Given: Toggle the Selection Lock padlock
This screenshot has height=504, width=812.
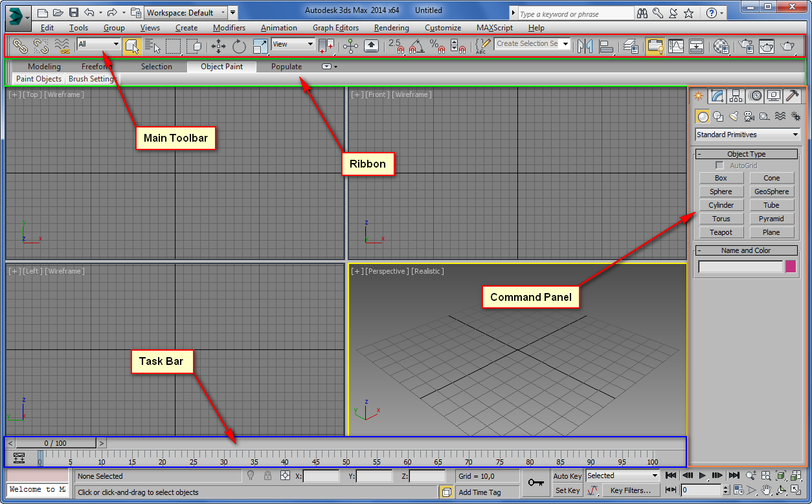Looking at the screenshot, I should pos(267,476).
